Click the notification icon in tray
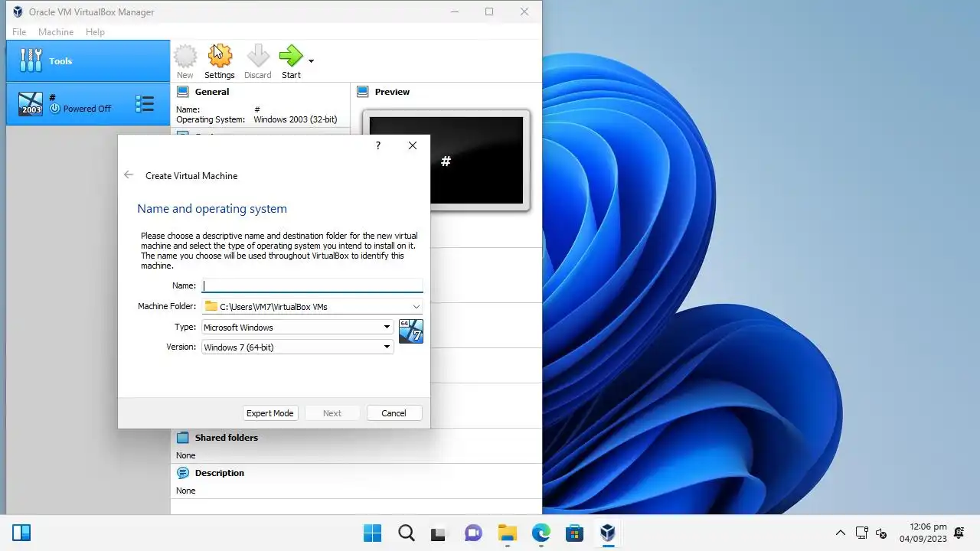Screen dimensions: 980x551 click(959, 533)
